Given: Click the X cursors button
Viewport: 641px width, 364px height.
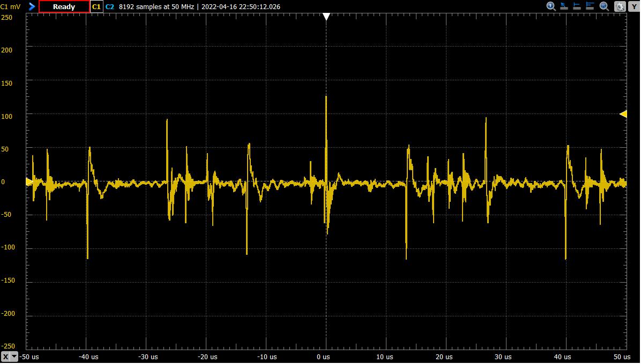Looking at the screenshot, I should point(6,357).
